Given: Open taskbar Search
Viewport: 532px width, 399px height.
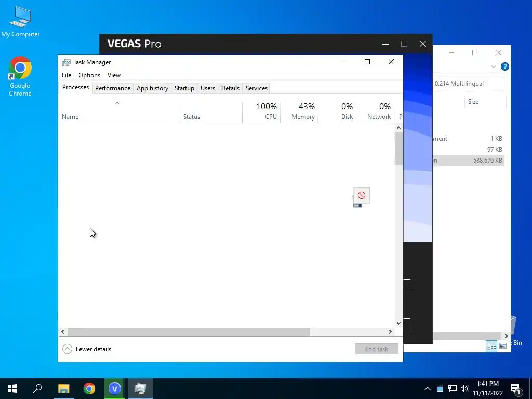Looking at the screenshot, I should 37,389.
